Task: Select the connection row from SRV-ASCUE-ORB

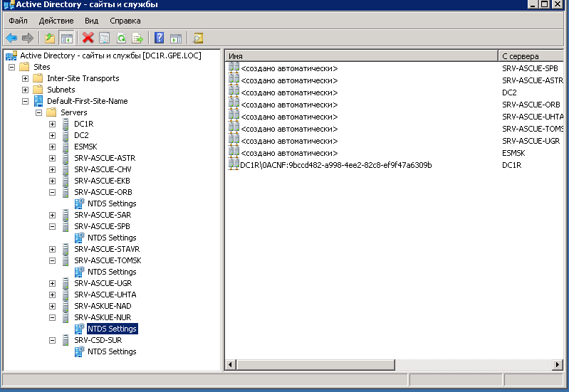Action: click(x=394, y=105)
